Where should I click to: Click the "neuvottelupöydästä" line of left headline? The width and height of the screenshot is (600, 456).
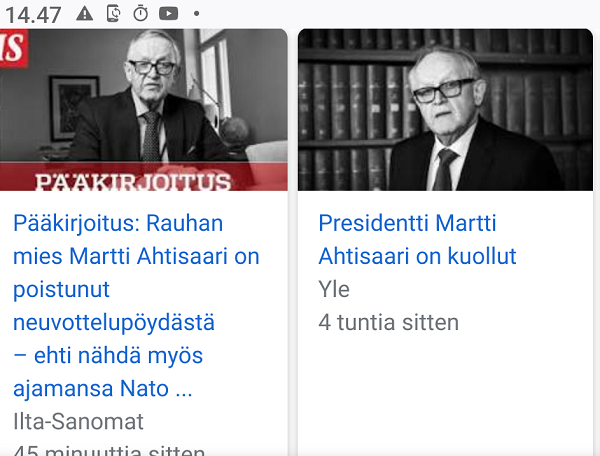(x=114, y=322)
